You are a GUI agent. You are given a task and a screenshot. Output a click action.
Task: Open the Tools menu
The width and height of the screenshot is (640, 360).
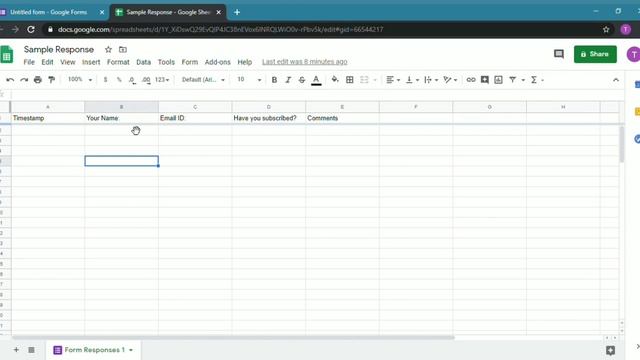click(x=166, y=62)
